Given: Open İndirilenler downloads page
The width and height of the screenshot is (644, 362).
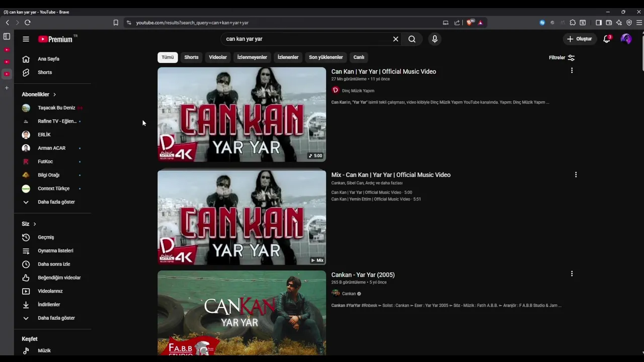Looking at the screenshot, I should pyautogui.click(x=52, y=305).
